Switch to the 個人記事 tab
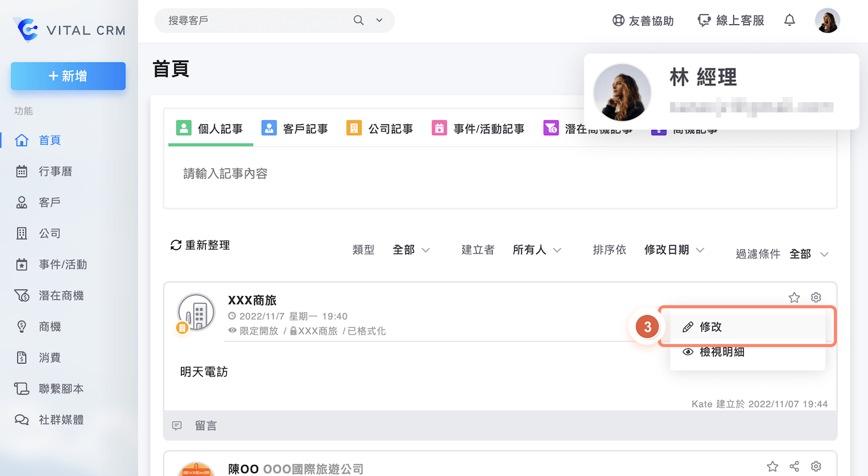Viewport: 868px width, 476px height. 210,129
